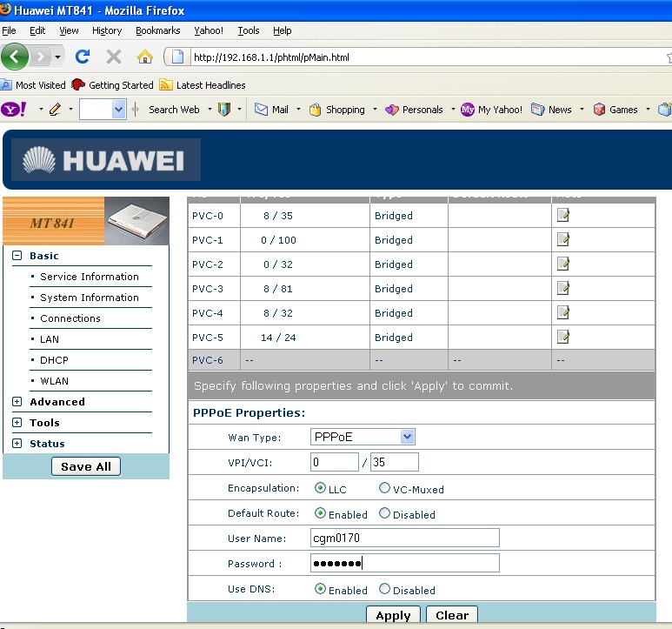Image resolution: width=672 pixels, height=629 pixels.
Task: Open the File menu
Action: (x=9, y=30)
